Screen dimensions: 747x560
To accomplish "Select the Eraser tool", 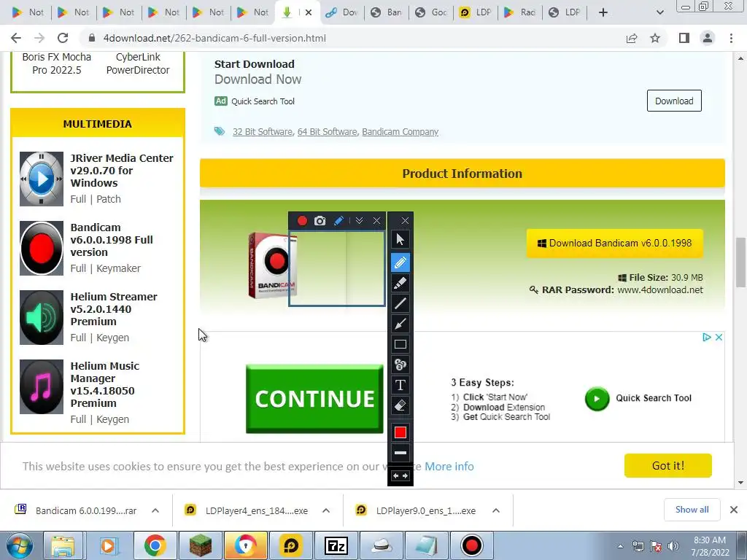I will point(400,405).
